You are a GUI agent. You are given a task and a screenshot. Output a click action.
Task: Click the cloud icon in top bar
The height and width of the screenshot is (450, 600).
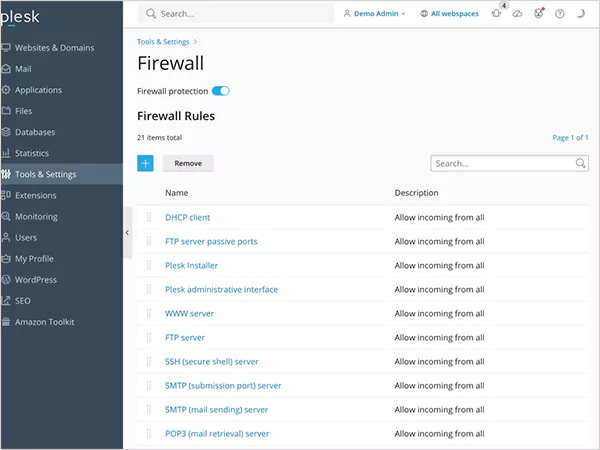click(517, 14)
